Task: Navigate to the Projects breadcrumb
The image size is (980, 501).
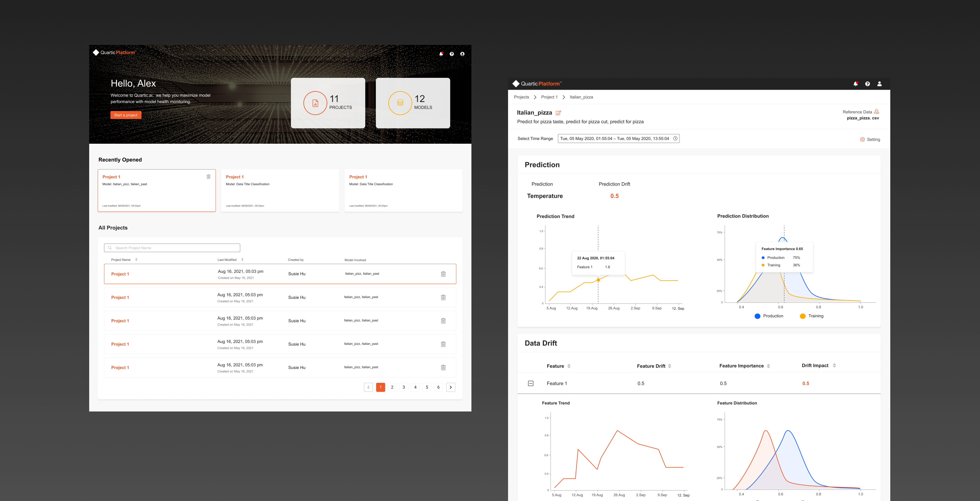Action: coord(521,97)
